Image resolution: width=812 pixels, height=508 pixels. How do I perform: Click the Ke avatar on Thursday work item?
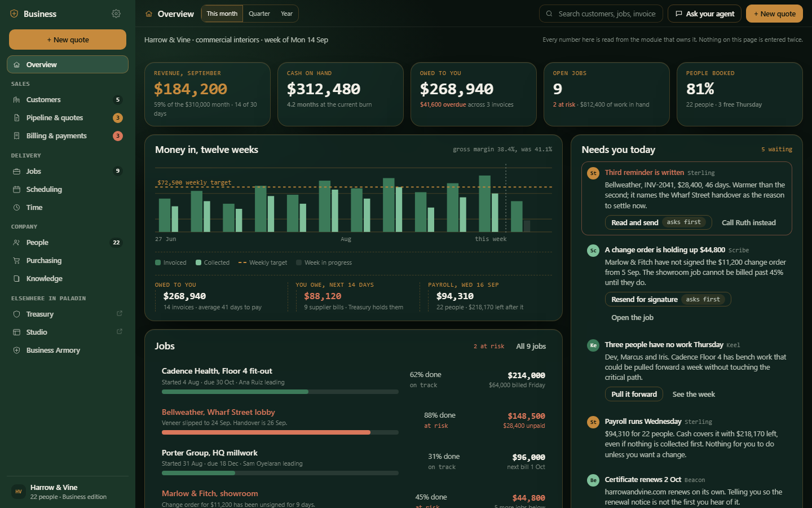[593, 345]
